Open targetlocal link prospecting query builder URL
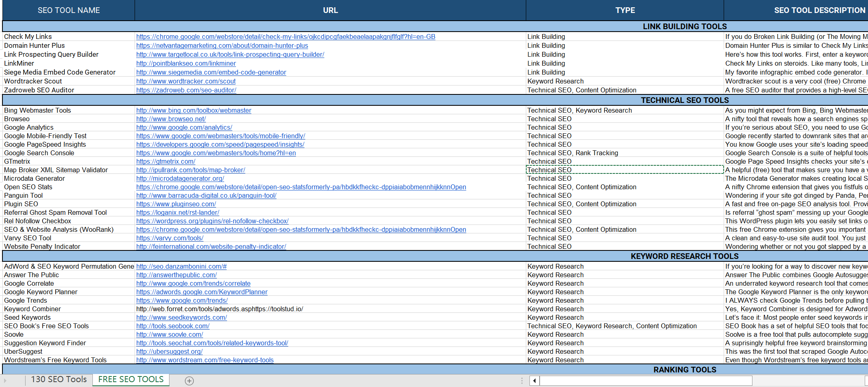868x387 pixels. point(230,54)
